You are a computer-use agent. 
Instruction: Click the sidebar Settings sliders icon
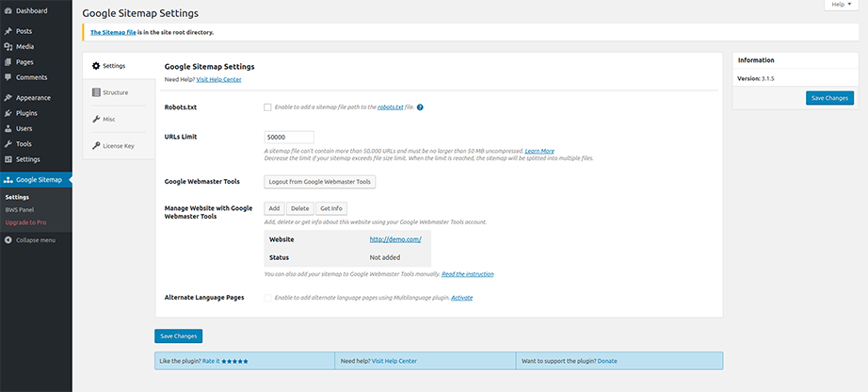[8, 159]
